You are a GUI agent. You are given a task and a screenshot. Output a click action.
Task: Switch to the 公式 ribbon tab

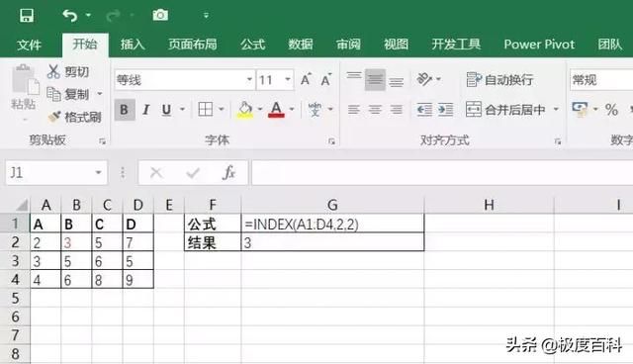click(x=253, y=44)
